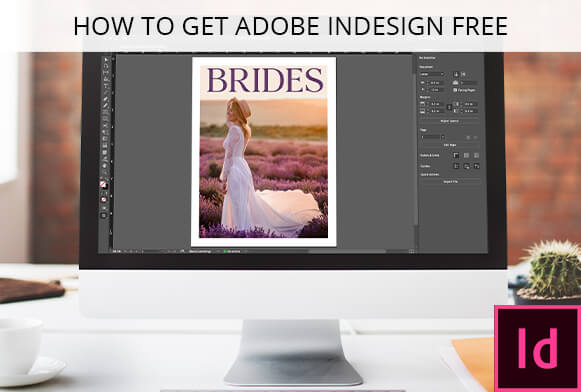
Task: Toggle the second Rulers & Grids icon
Action: point(467,155)
